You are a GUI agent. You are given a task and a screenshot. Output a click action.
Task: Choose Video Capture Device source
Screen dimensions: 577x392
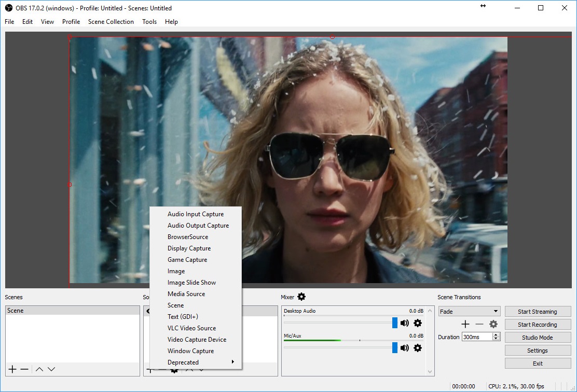(x=196, y=340)
